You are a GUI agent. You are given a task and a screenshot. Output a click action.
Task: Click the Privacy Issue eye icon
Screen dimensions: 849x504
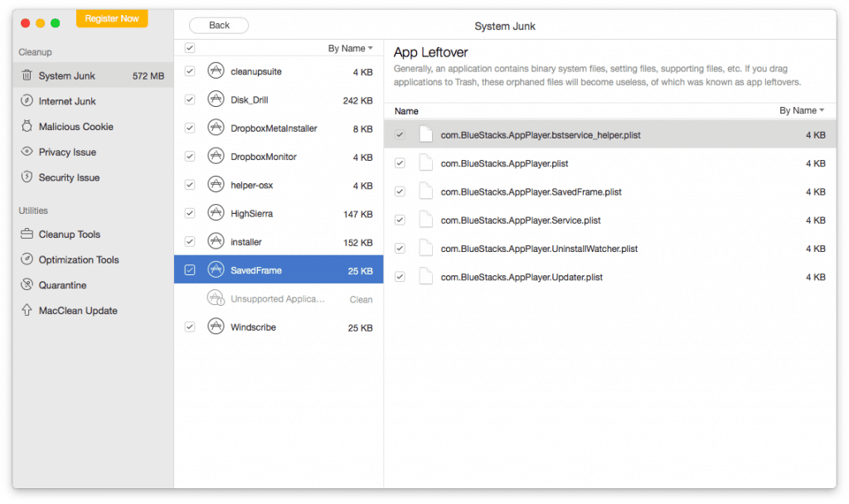click(27, 152)
